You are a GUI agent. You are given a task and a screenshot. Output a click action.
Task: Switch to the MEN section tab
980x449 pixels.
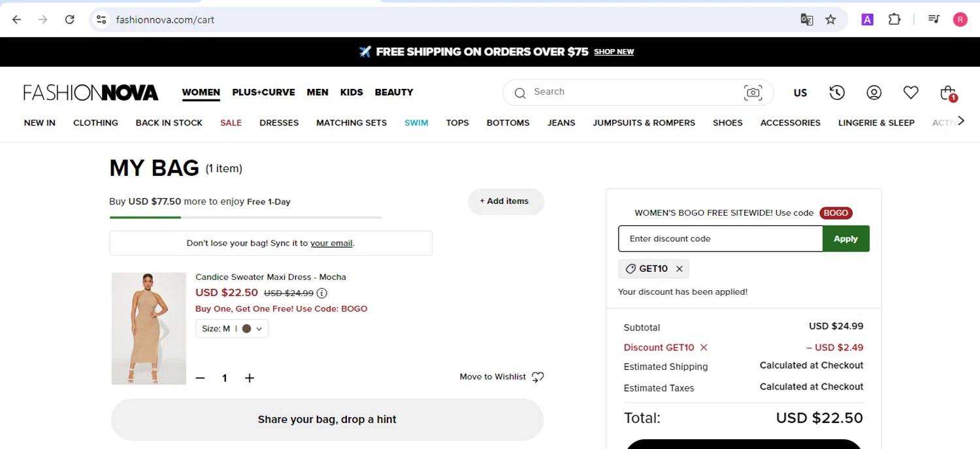[x=318, y=92]
